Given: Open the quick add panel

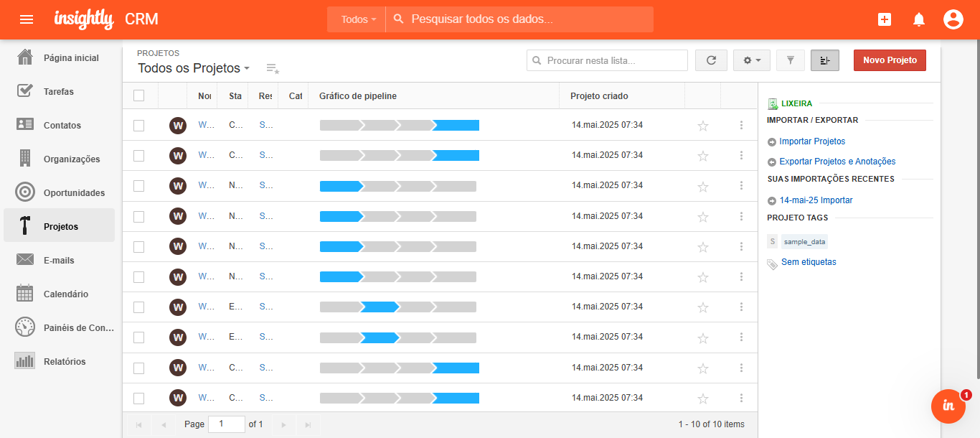Looking at the screenshot, I should (x=885, y=19).
